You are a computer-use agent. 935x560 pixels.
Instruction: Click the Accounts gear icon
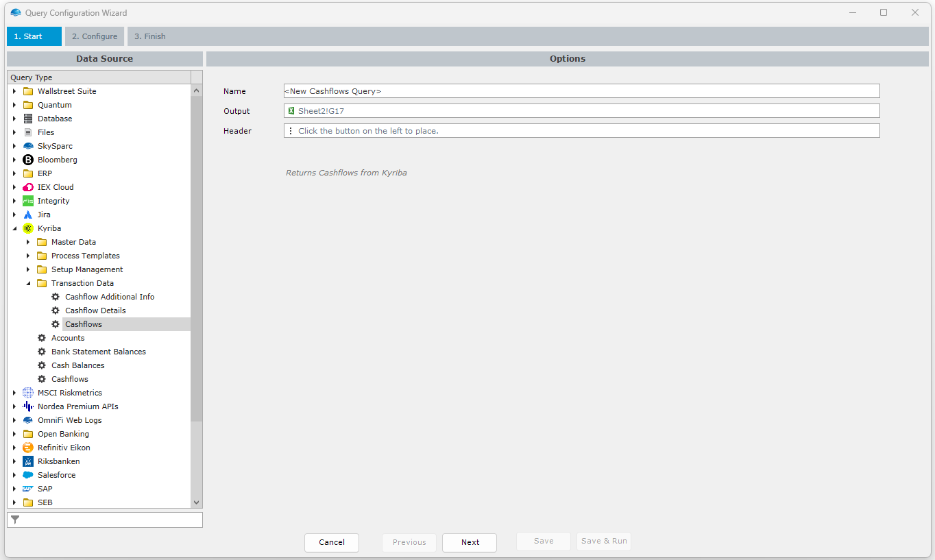tap(42, 338)
